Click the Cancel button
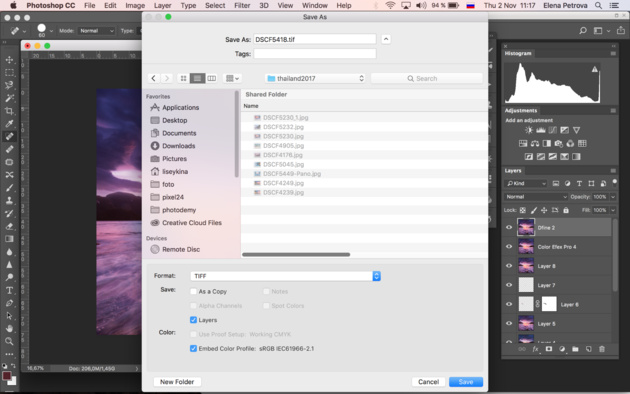 click(x=428, y=382)
